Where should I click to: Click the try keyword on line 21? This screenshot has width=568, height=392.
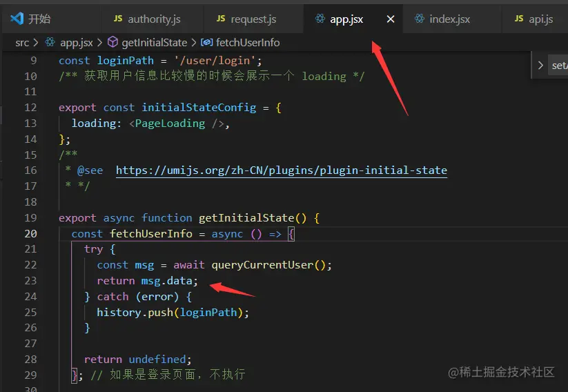click(93, 249)
